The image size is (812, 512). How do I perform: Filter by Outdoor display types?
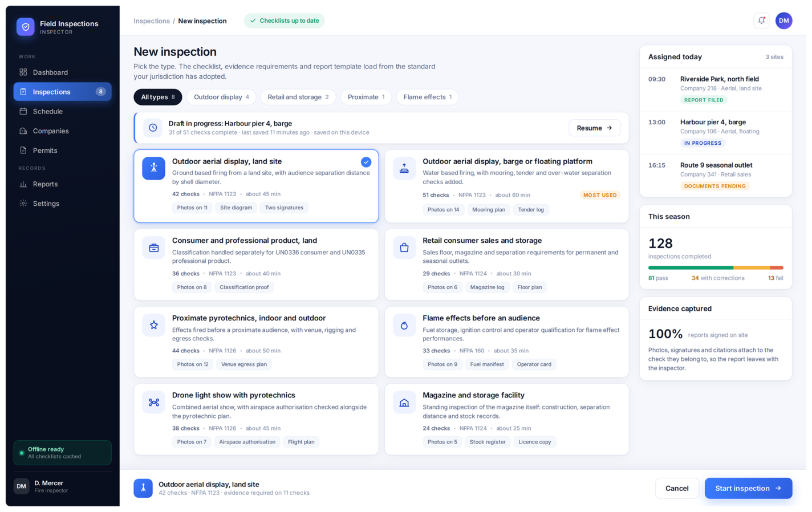point(221,97)
